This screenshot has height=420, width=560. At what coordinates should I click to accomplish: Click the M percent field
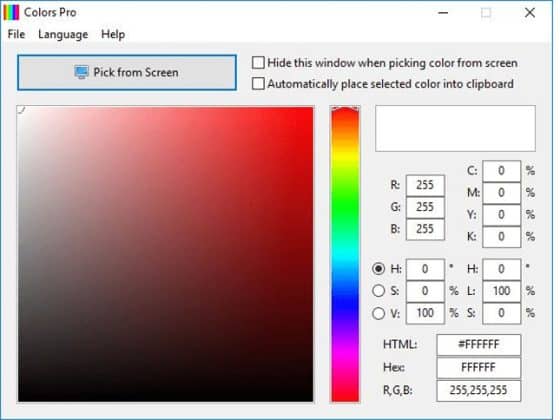pos(501,193)
